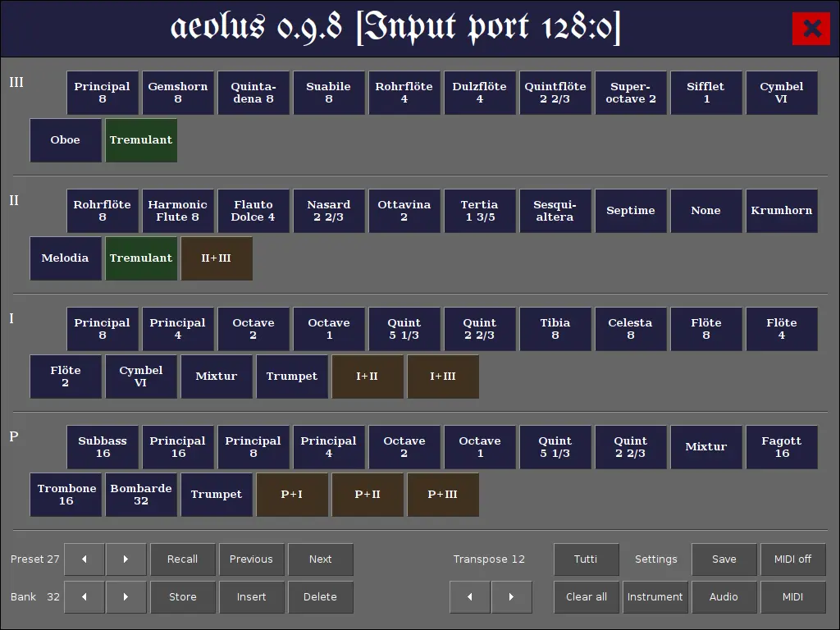Enable the Tibia 8 stop on manual I
This screenshot has width=840, height=630.
point(555,329)
